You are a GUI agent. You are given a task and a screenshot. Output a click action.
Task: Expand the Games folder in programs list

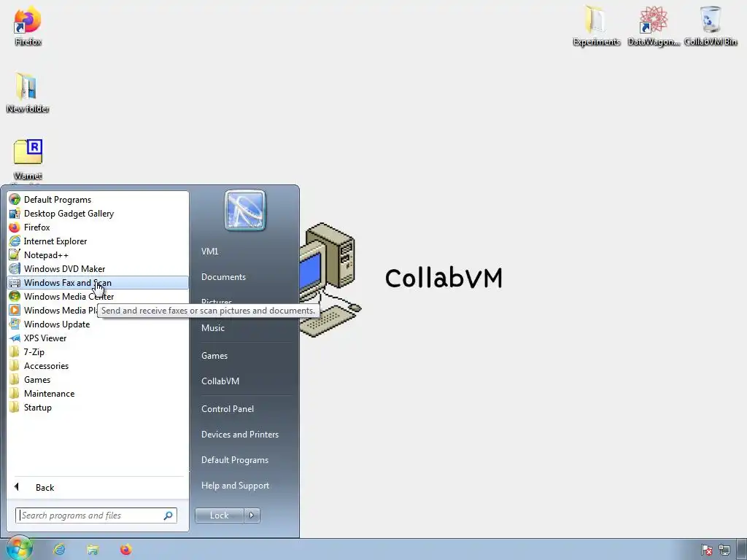[x=98, y=379]
